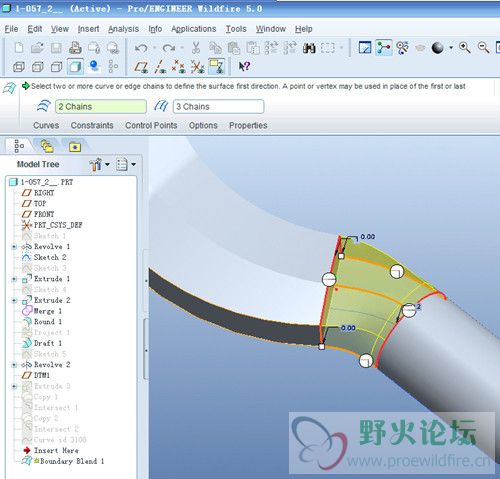Open Model Tree Show tool icon
This screenshot has width=500, height=479.
(96, 164)
